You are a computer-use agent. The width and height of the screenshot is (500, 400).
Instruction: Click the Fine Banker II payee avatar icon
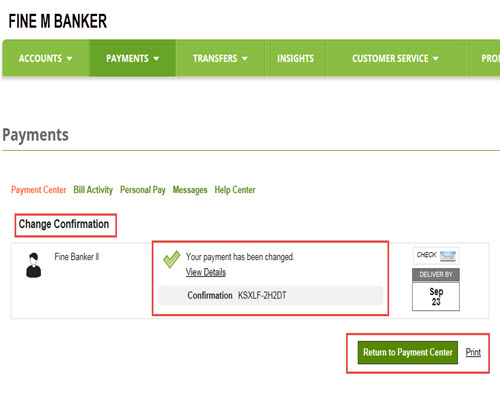[33, 265]
